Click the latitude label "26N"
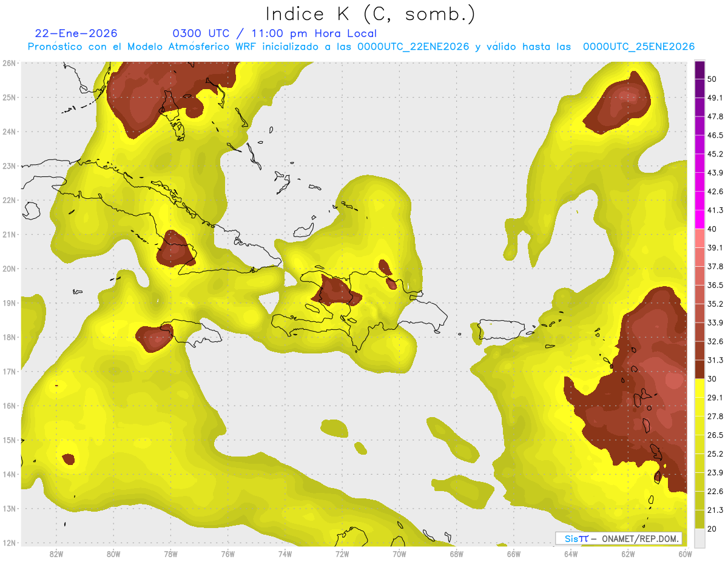Viewport: 728px width, 562px height. pyautogui.click(x=9, y=63)
